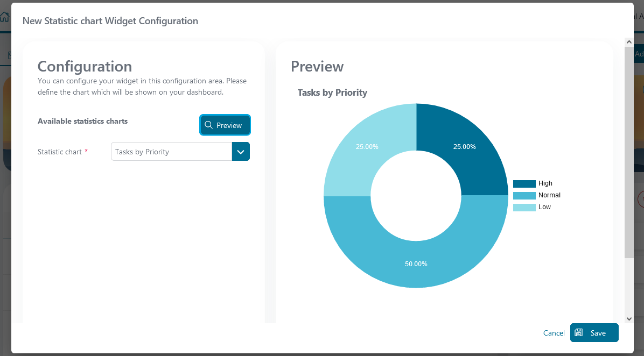
Task: Click the 'Low' legend label text
Action: (544, 207)
